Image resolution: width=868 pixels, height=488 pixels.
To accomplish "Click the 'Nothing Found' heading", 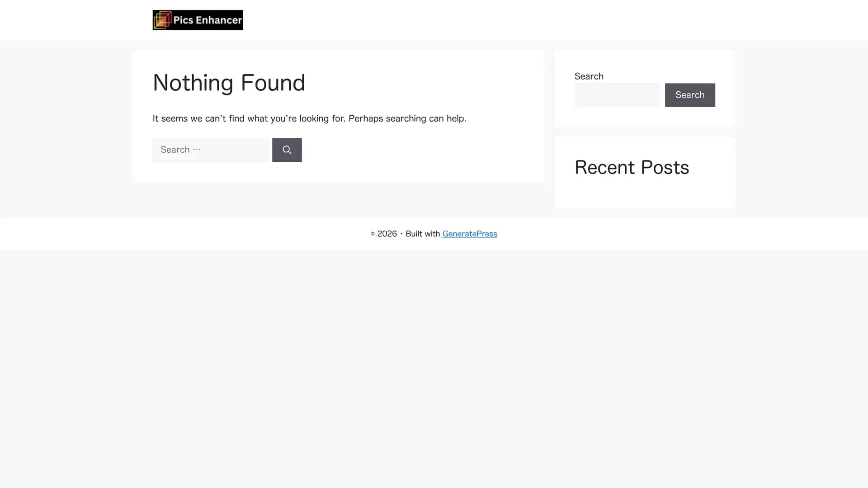I will pos(229,83).
